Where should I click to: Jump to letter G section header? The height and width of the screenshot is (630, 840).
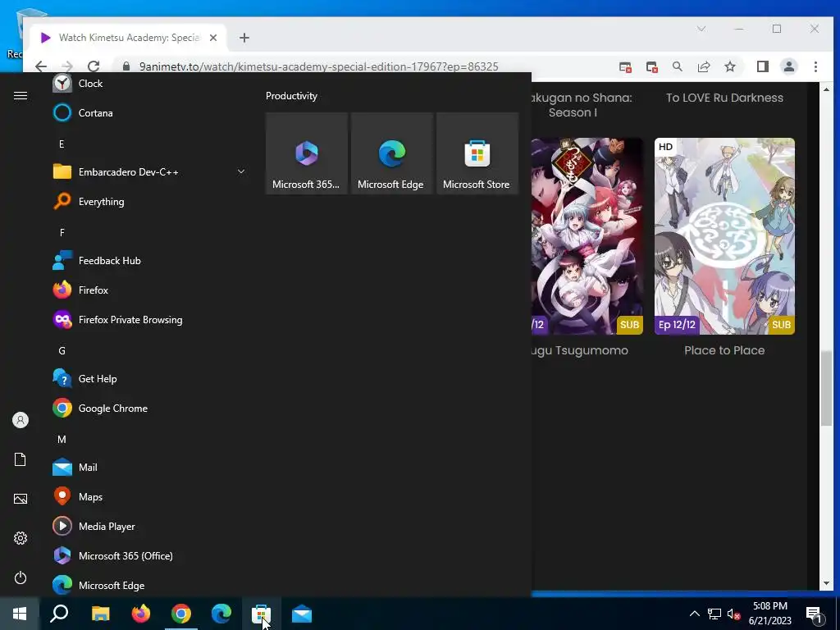coord(62,351)
